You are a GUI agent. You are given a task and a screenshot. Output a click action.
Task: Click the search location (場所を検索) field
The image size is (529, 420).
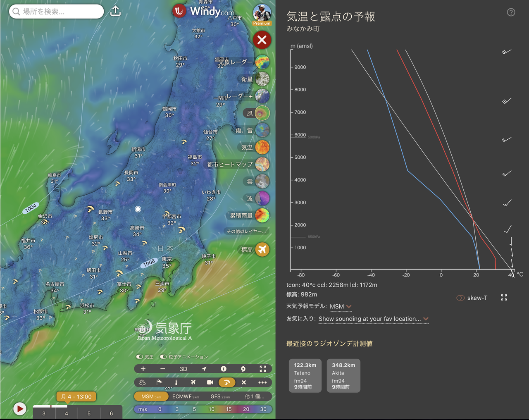56,12
